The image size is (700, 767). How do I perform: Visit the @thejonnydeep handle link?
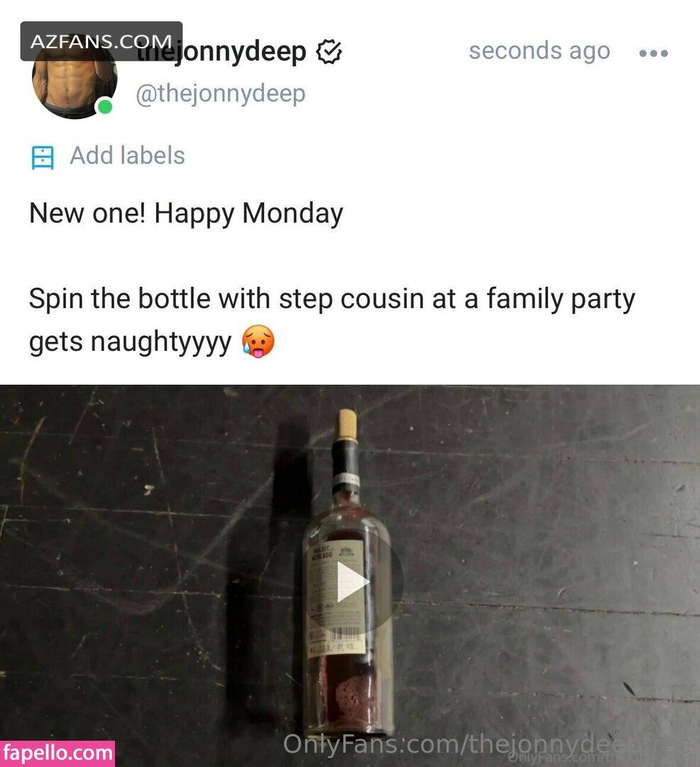tap(221, 93)
